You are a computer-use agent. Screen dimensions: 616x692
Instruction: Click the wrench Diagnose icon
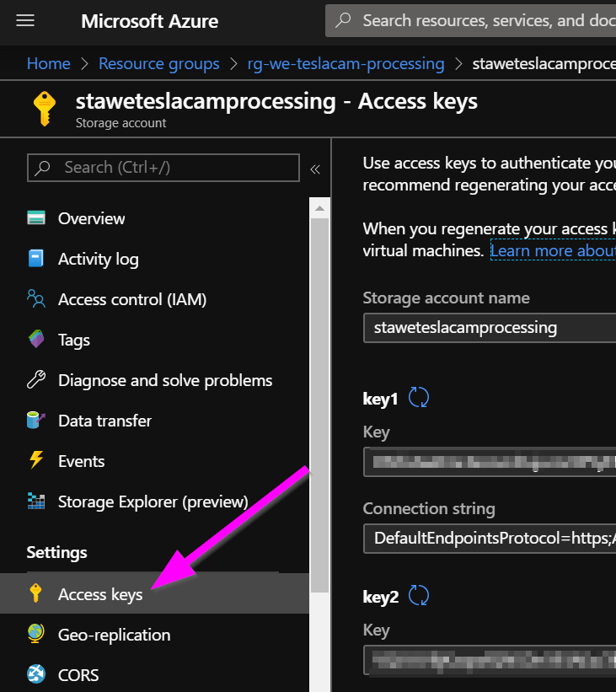[x=36, y=379]
